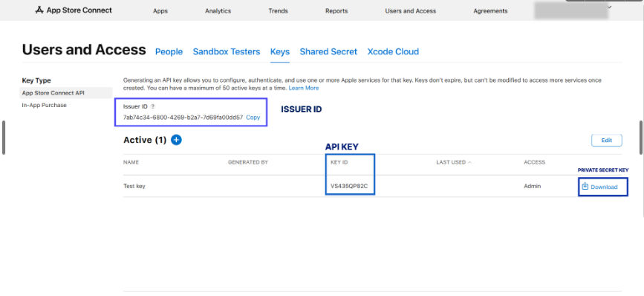The height and width of the screenshot is (296, 644).
Task: Click the Active (1) heading
Action: 145,140
